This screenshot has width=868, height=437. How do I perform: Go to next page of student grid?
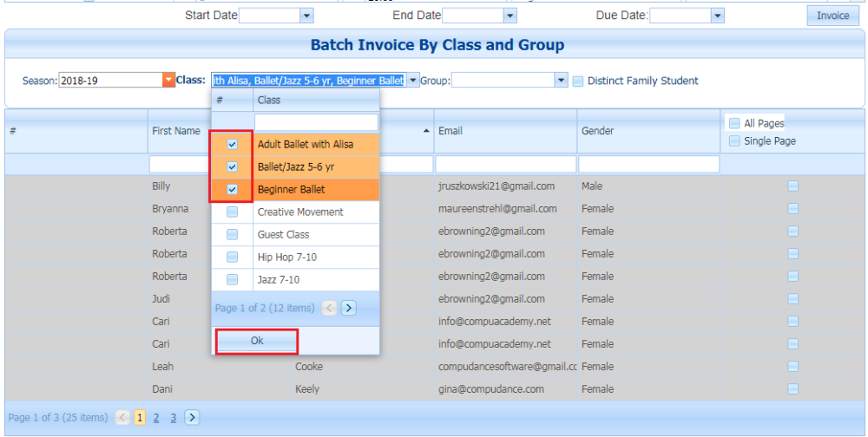192,418
